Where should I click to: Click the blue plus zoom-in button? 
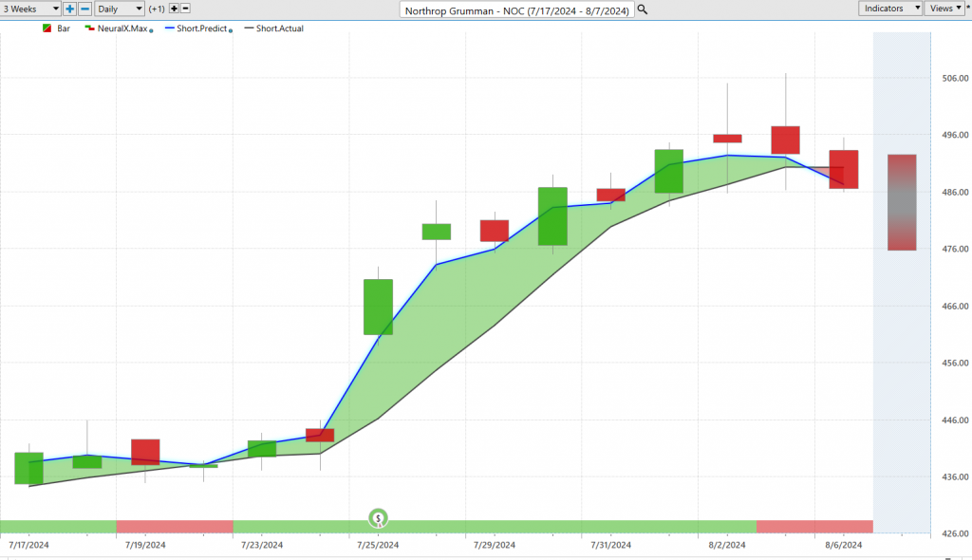[69, 9]
